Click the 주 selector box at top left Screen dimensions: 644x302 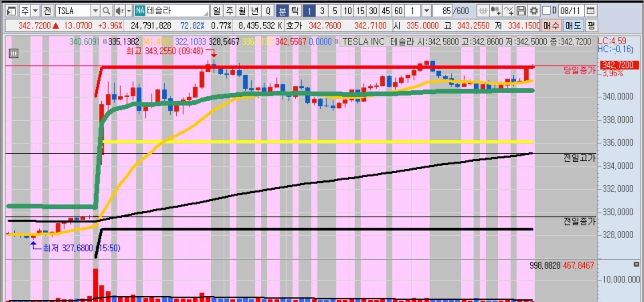pos(25,10)
